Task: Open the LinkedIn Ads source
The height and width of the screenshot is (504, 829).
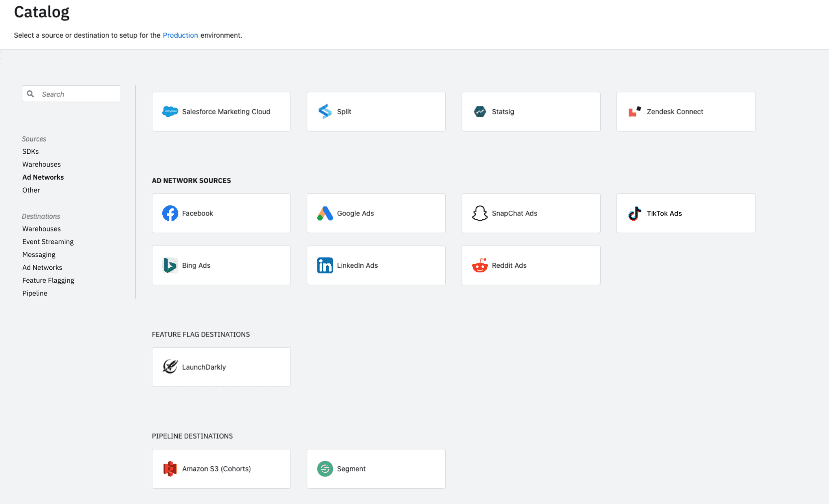Action: click(376, 265)
